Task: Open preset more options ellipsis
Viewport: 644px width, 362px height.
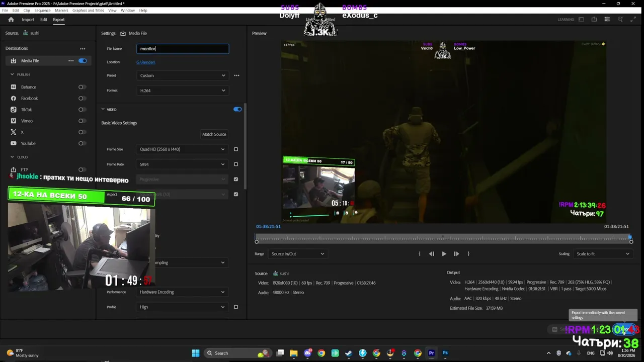Action: (236, 75)
